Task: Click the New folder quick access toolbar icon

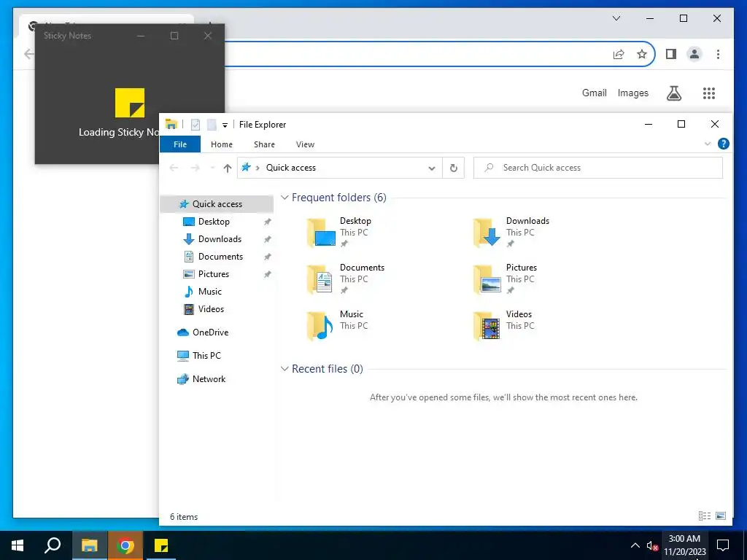Action: tap(212, 125)
